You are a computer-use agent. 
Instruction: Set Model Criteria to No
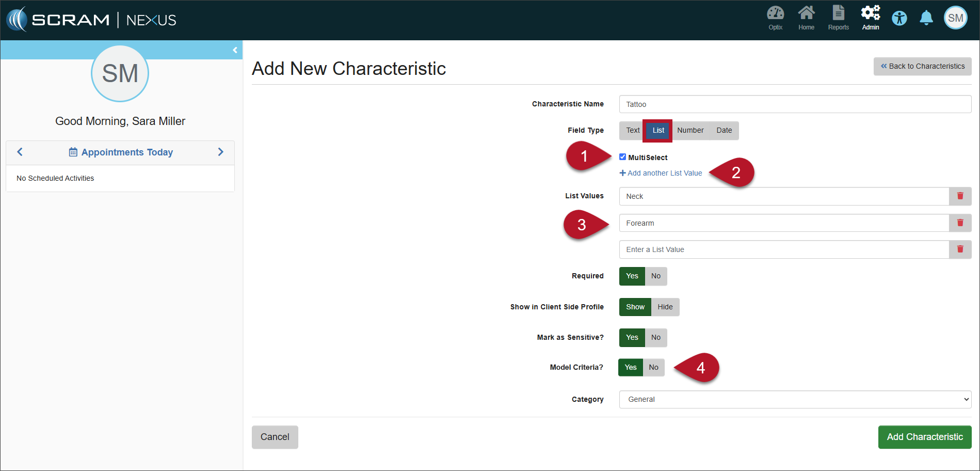(x=654, y=368)
